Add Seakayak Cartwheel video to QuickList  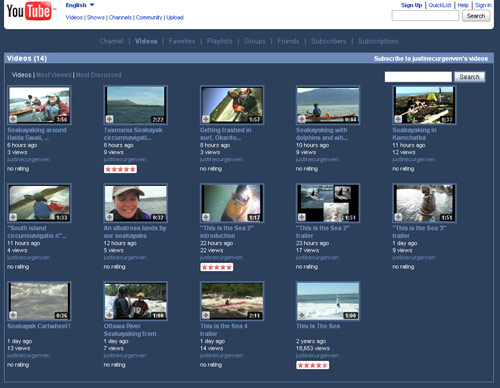click(x=13, y=315)
